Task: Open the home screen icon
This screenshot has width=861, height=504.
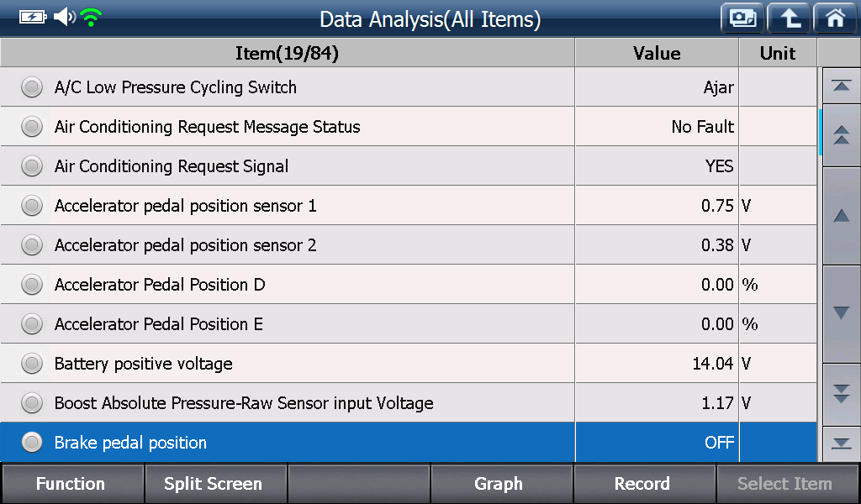Action: [x=835, y=18]
